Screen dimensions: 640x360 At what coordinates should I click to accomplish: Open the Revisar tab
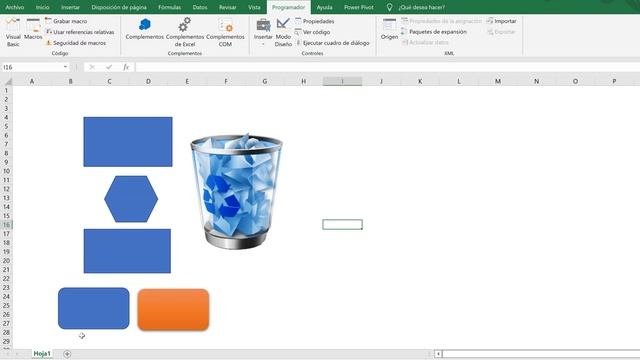[x=227, y=7]
